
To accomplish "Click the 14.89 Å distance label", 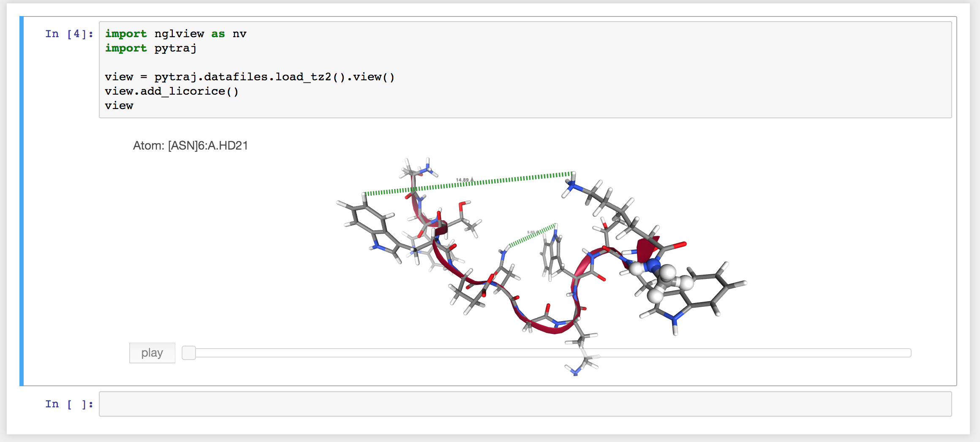I will click(x=465, y=180).
